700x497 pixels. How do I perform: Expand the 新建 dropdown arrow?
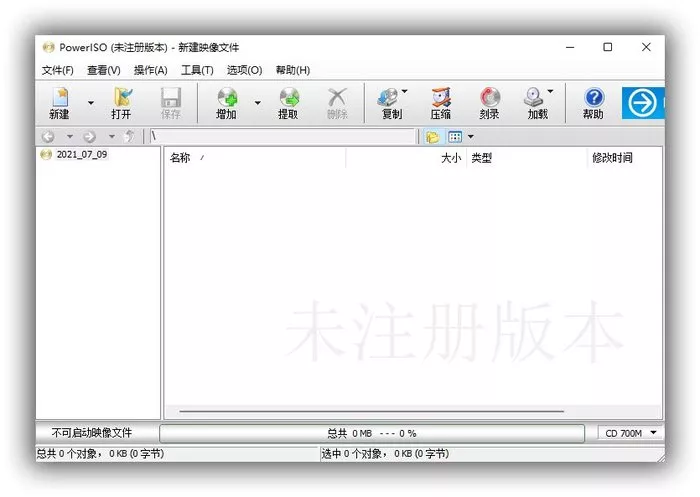[x=91, y=103]
